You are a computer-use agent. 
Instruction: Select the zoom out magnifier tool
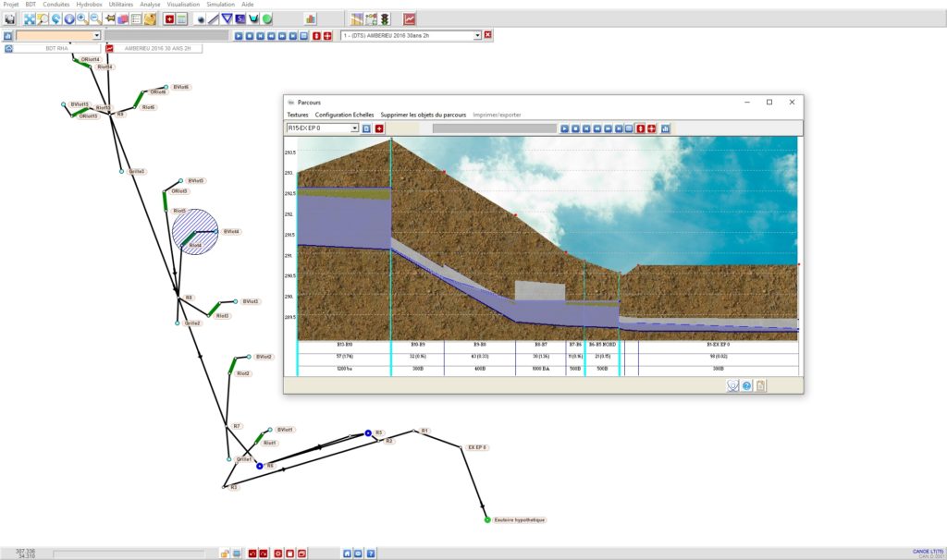pyautogui.click(x=95, y=18)
